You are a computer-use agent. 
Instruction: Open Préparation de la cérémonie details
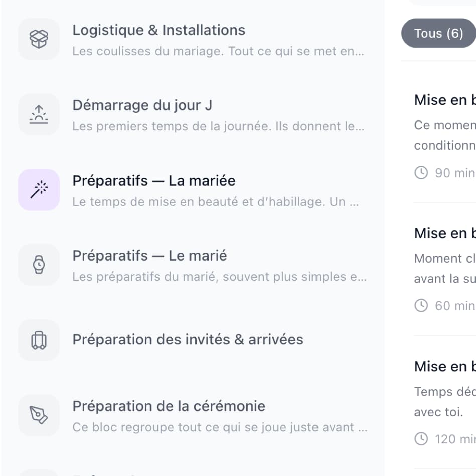[169, 406]
